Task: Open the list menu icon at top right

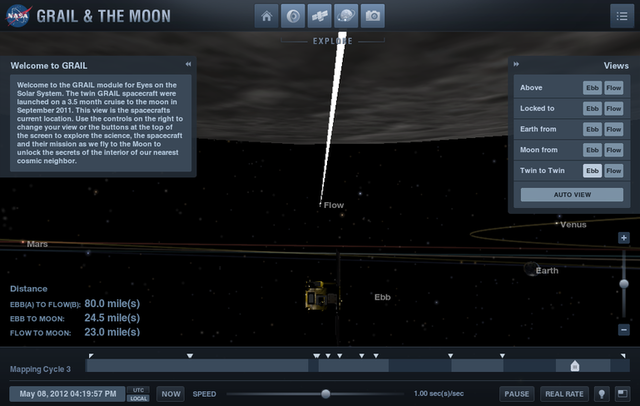Action: pyautogui.click(x=622, y=16)
